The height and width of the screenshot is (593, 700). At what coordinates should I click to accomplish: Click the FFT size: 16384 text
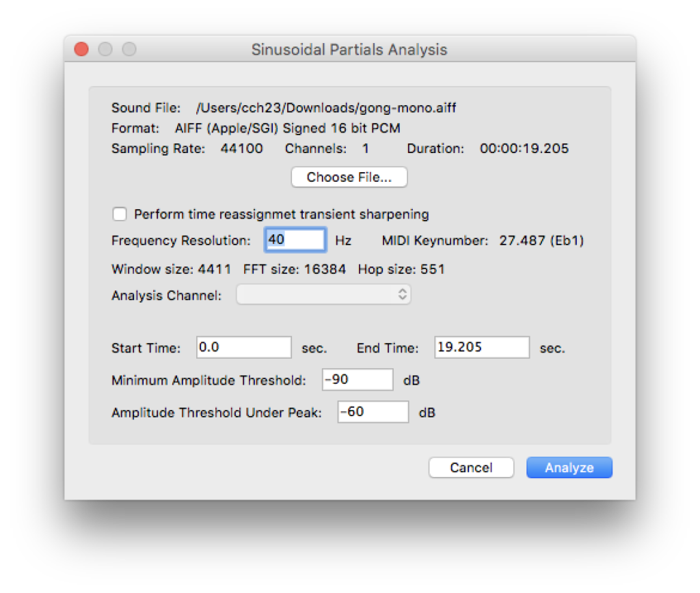click(x=294, y=269)
